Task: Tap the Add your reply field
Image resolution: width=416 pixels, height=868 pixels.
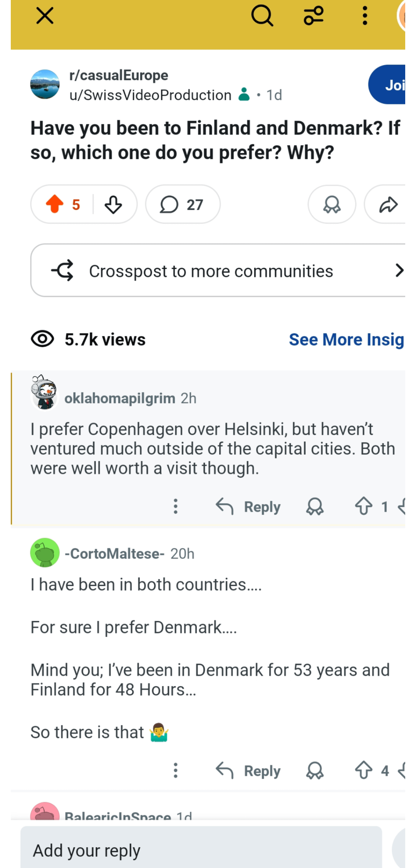Action: pos(201,850)
